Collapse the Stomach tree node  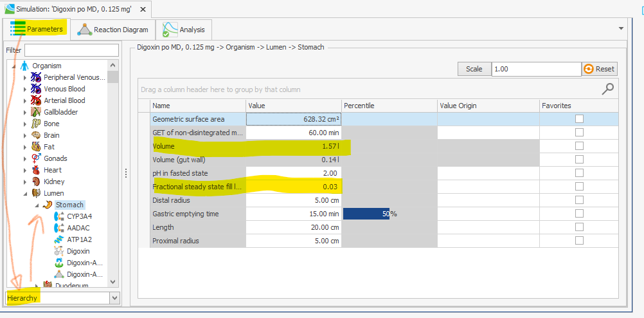[36, 205]
